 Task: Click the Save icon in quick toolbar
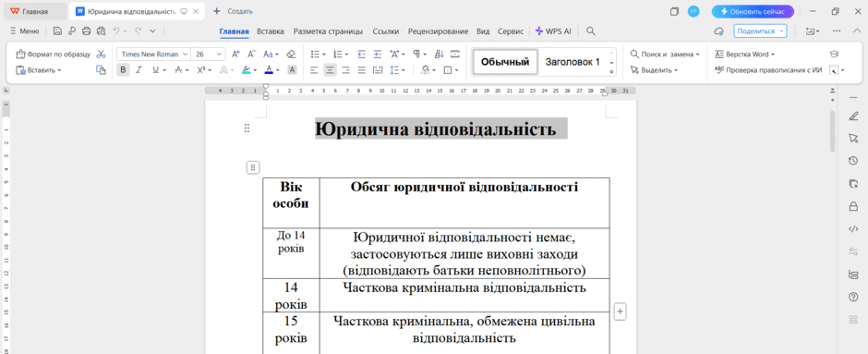point(57,31)
